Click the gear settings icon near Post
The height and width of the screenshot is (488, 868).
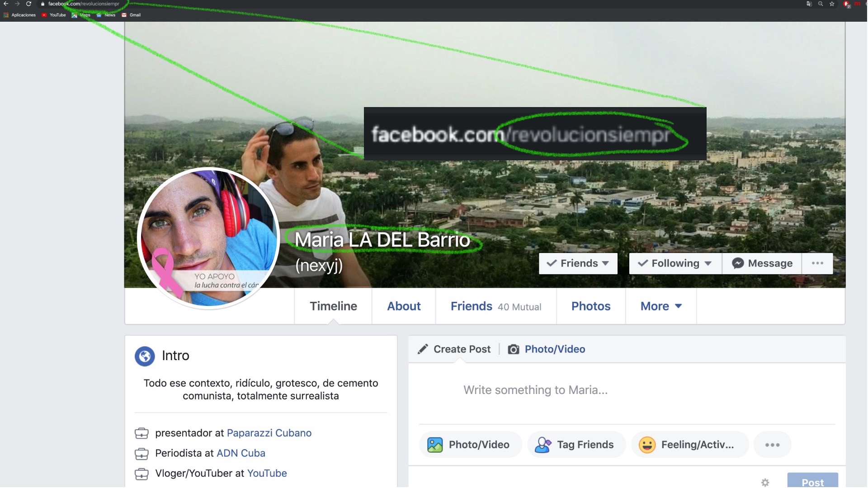[x=765, y=483]
